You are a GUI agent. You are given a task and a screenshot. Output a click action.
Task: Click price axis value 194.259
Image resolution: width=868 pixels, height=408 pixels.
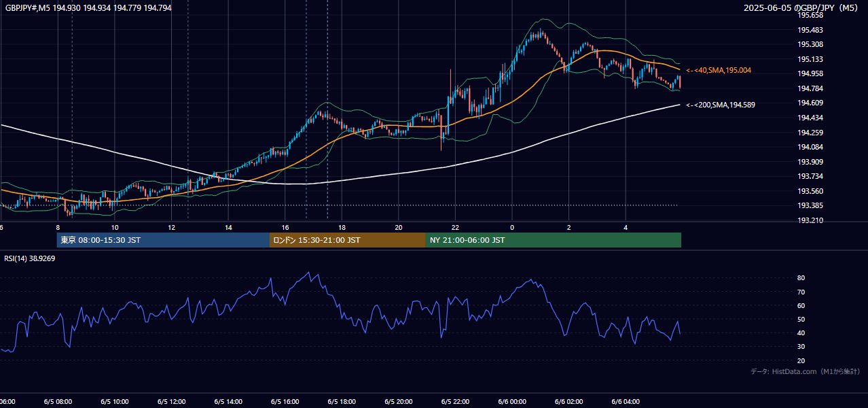pyautogui.click(x=810, y=133)
